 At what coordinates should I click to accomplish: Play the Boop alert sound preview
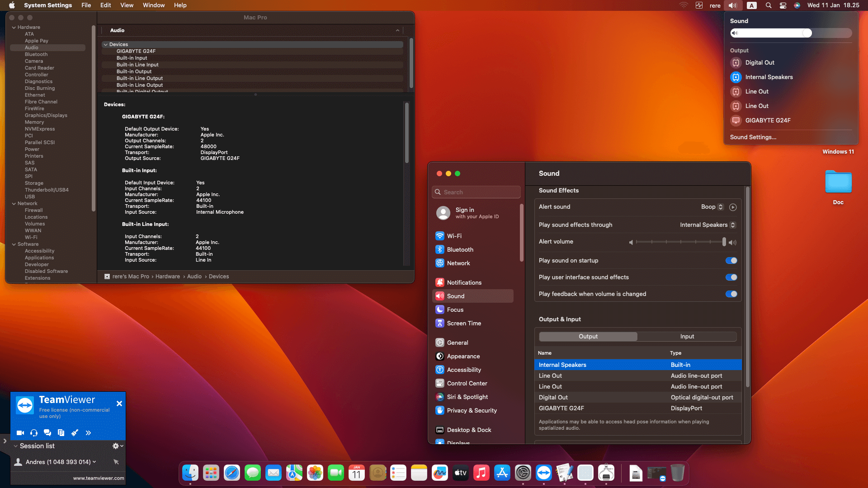point(733,207)
